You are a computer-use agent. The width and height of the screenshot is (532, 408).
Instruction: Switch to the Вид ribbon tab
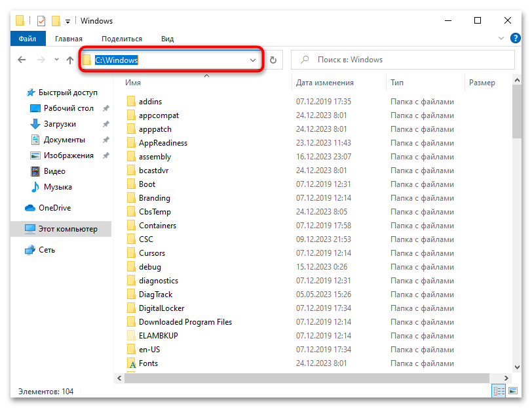[x=167, y=39]
